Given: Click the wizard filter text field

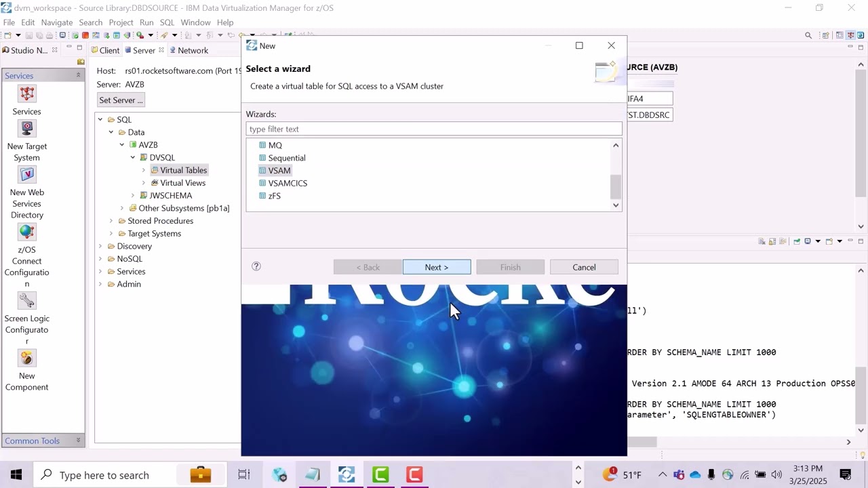Looking at the screenshot, I should (434, 129).
